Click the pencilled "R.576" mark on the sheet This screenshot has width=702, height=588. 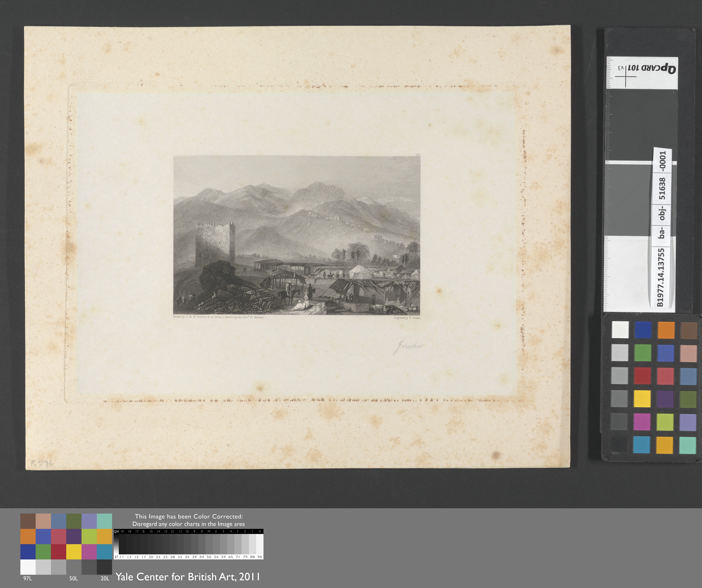click(x=42, y=463)
